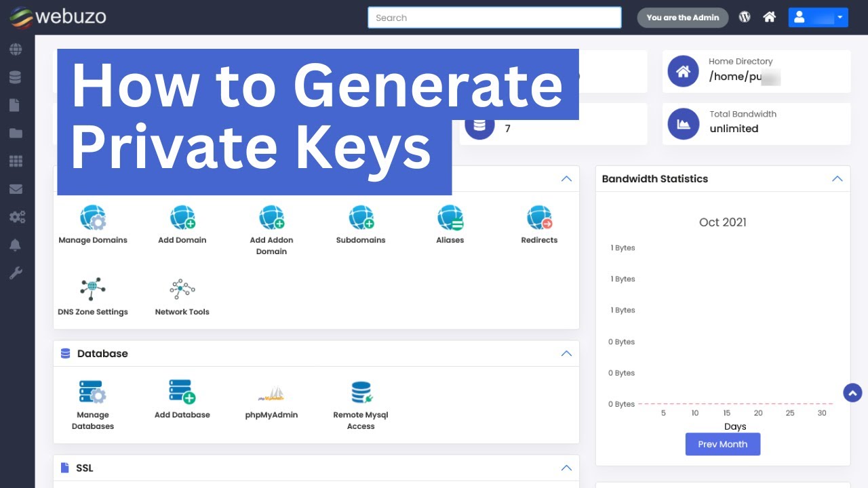Collapse the Domain panel chevron
Screen dimensions: 868x488
tap(566, 179)
